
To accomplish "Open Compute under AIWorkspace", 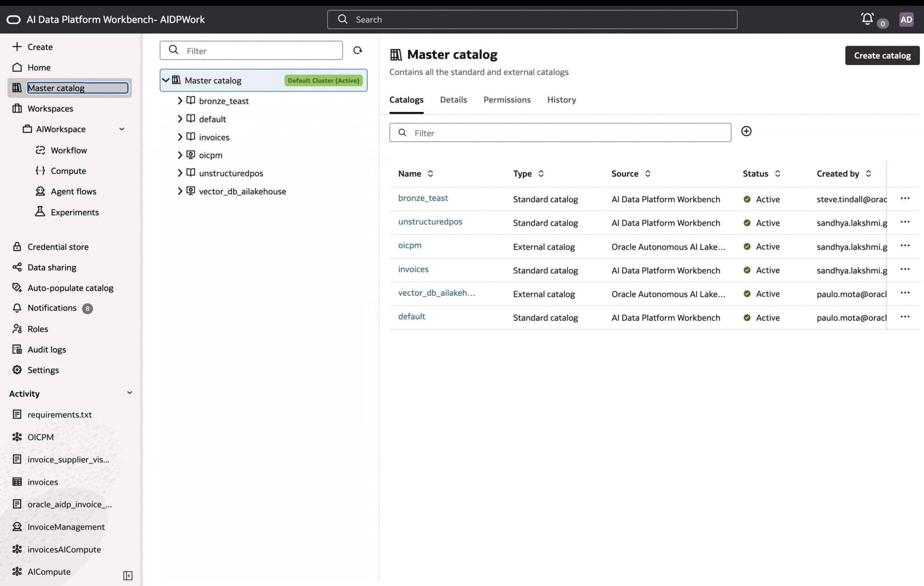I will pos(68,171).
